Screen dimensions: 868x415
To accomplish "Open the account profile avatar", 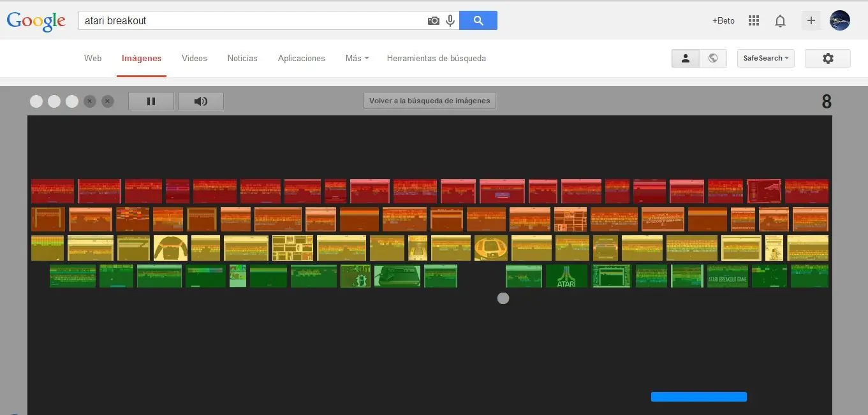I will (840, 20).
